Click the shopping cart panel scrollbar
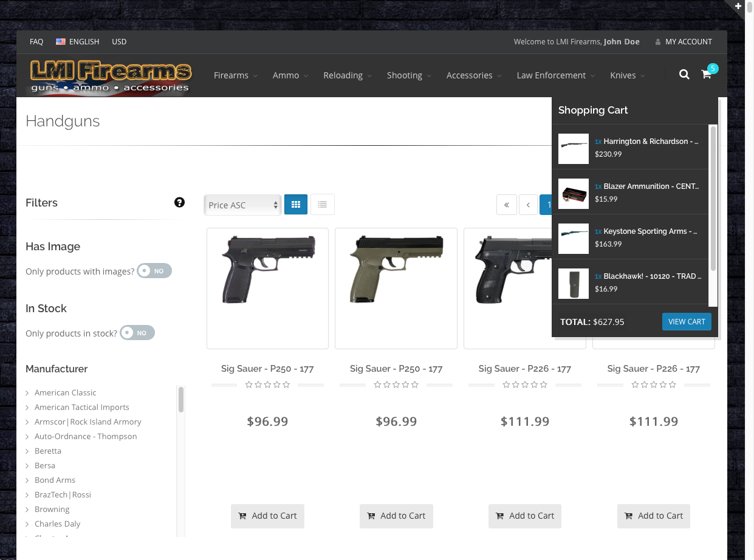The image size is (754, 560). tap(713, 200)
